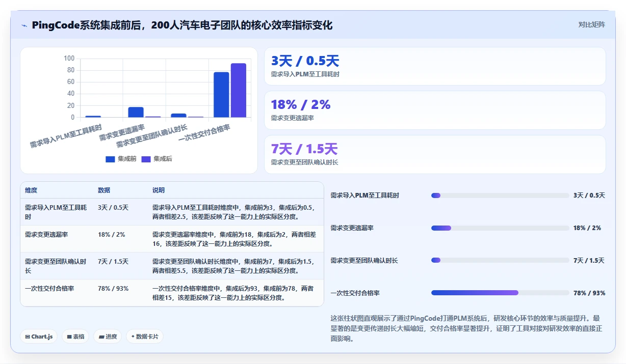Click the chart x-axis label 一次性交付合格率

tap(204, 132)
